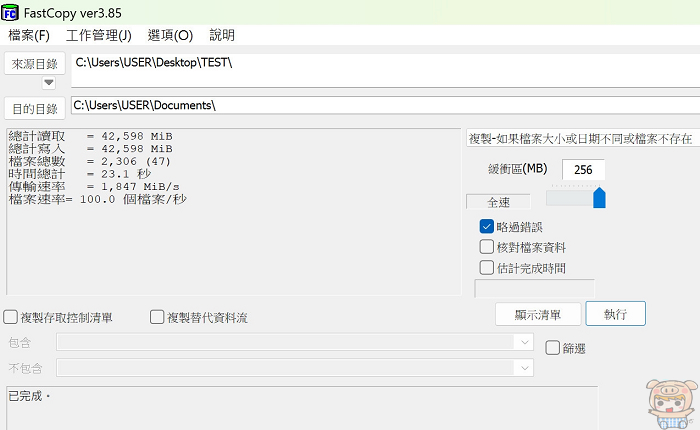The height and width of the screenshot is (430, 700).
Task: Click the 執行 execute button
Action: coord(615,314)
